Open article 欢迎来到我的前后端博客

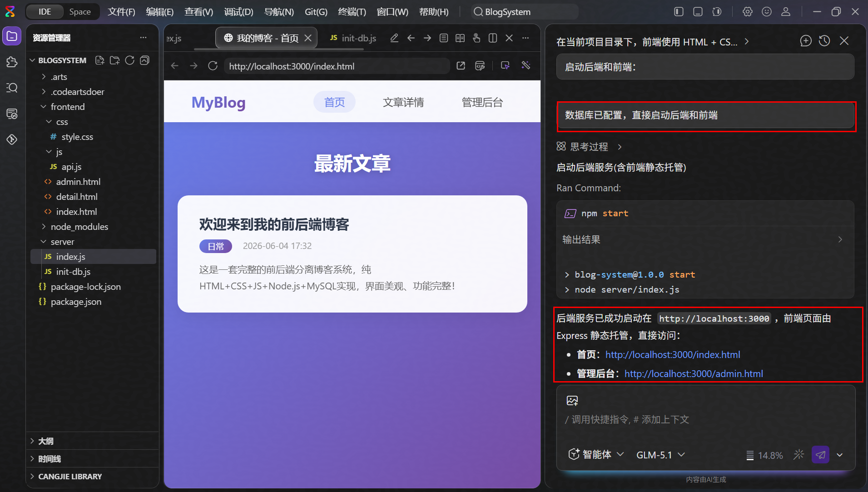274,224
